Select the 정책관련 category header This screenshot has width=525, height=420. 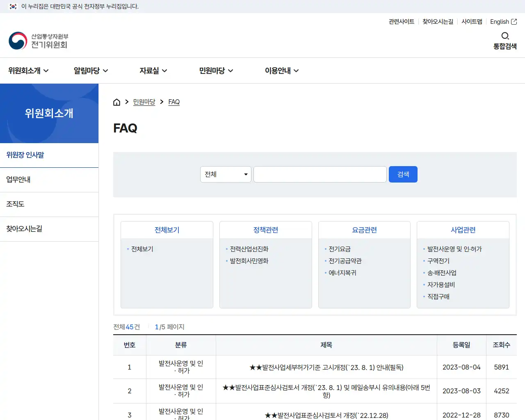[x=266, y=230]
